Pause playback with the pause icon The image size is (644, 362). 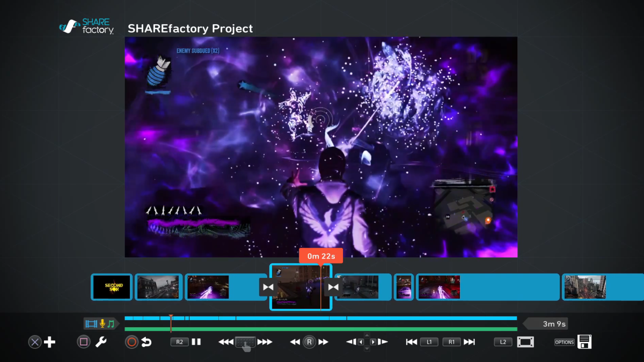pos(196,342)
